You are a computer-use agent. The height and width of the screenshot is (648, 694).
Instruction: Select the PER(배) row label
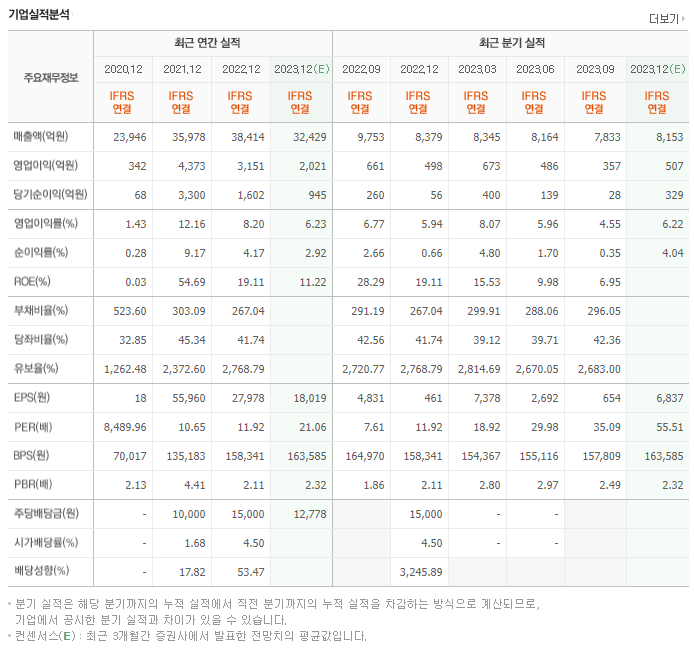(33, 427)
